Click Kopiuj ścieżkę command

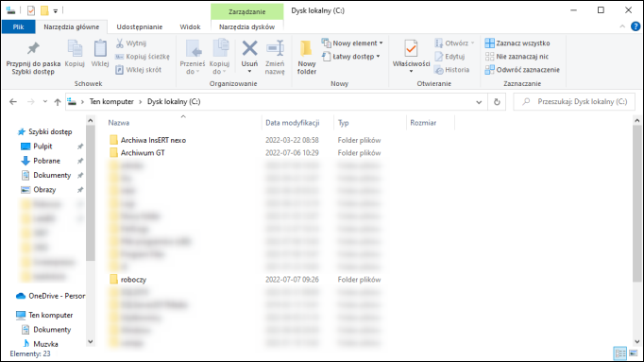(x=143, y=57)
